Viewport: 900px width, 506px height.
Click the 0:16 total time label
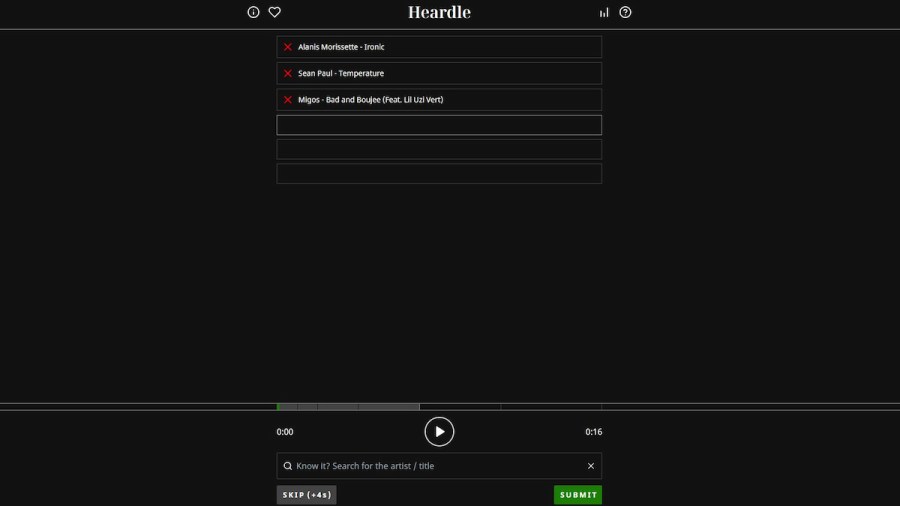click(593, 432)
